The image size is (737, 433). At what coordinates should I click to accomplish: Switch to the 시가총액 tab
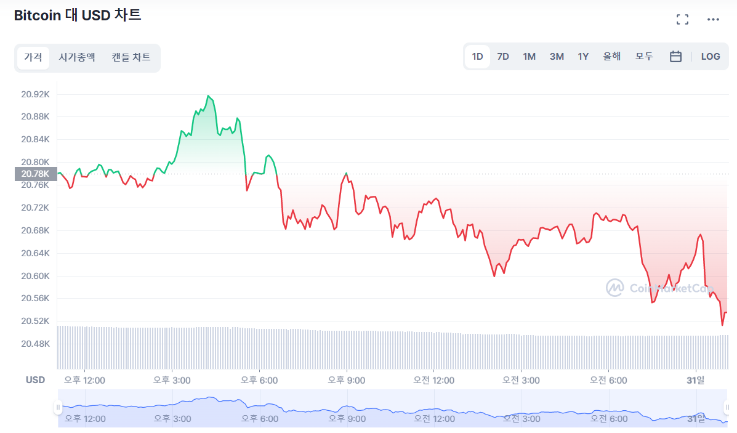tap(77, 58)
